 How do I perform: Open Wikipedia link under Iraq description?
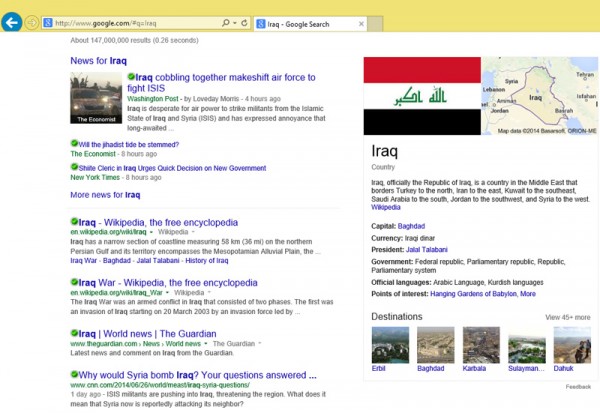click(386, 207)
